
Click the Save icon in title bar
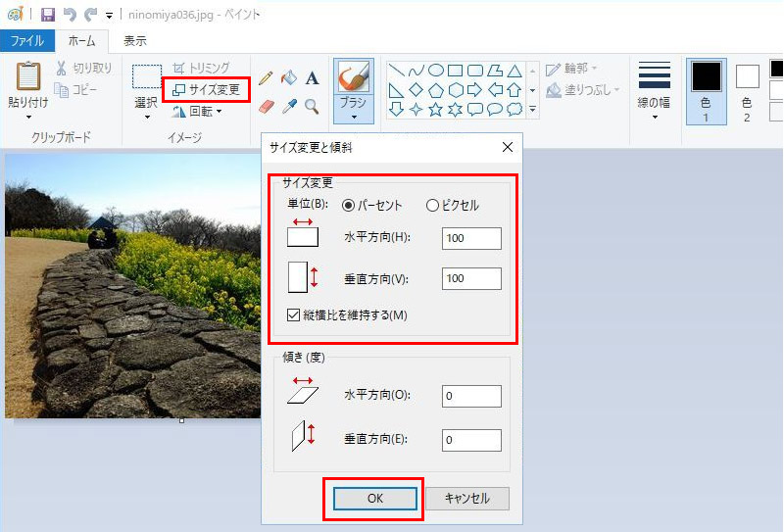click(x=47, y=15)
